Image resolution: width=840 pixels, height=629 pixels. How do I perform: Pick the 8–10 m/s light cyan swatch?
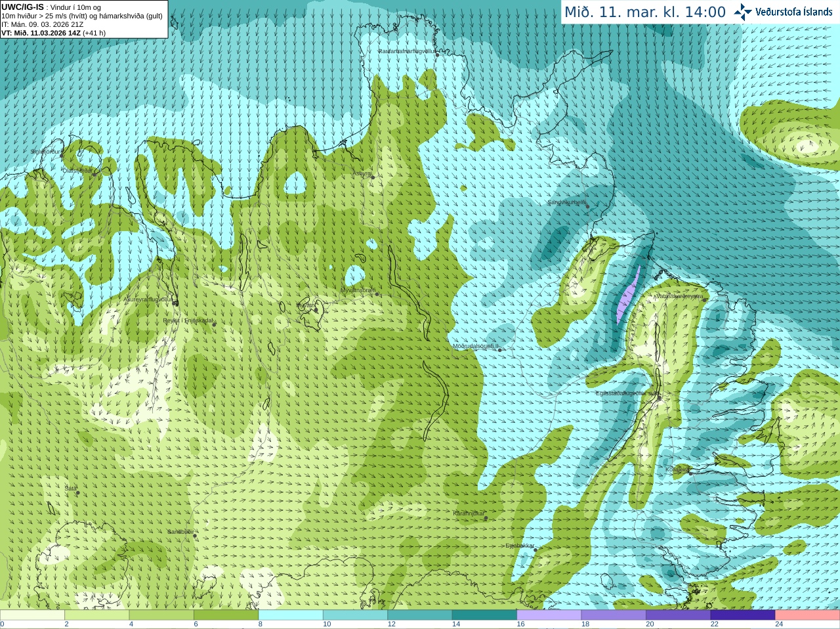pos(291,615)
